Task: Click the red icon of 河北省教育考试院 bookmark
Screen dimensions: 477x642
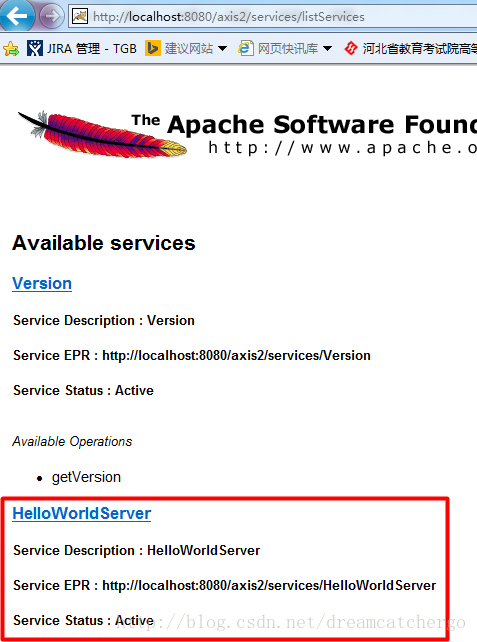Action: tap(351, 48)
